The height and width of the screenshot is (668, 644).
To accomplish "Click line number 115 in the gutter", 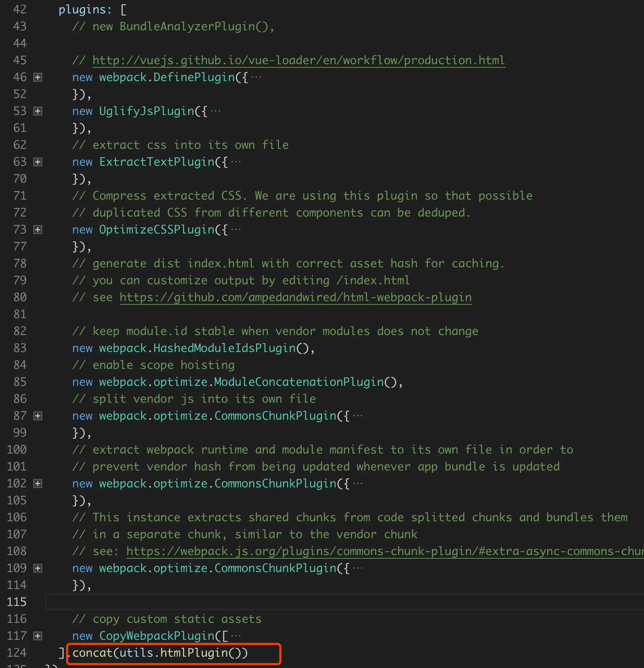I will (17, 602).
